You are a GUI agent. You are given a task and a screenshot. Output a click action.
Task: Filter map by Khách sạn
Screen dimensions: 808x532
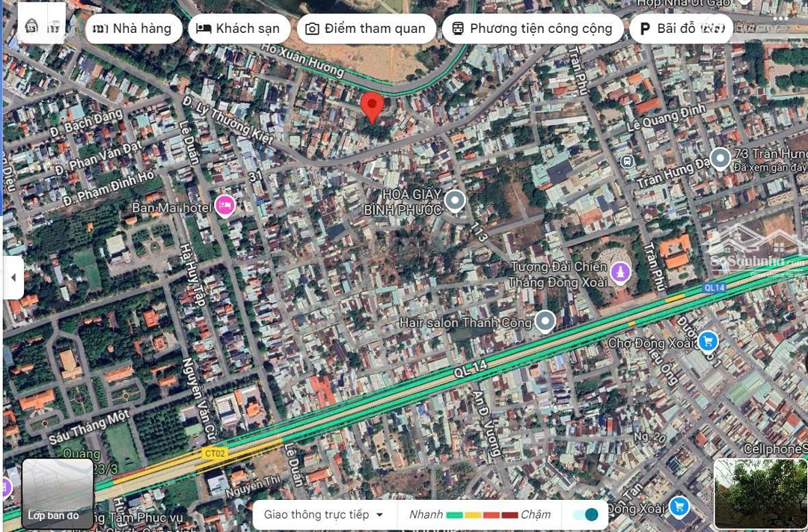[x=238, y=29]
